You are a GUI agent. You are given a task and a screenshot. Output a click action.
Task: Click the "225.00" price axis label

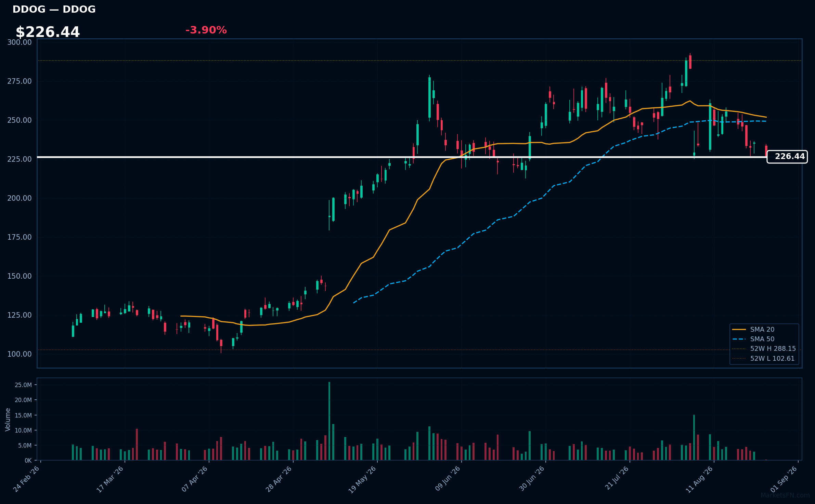tap(20, 159)
